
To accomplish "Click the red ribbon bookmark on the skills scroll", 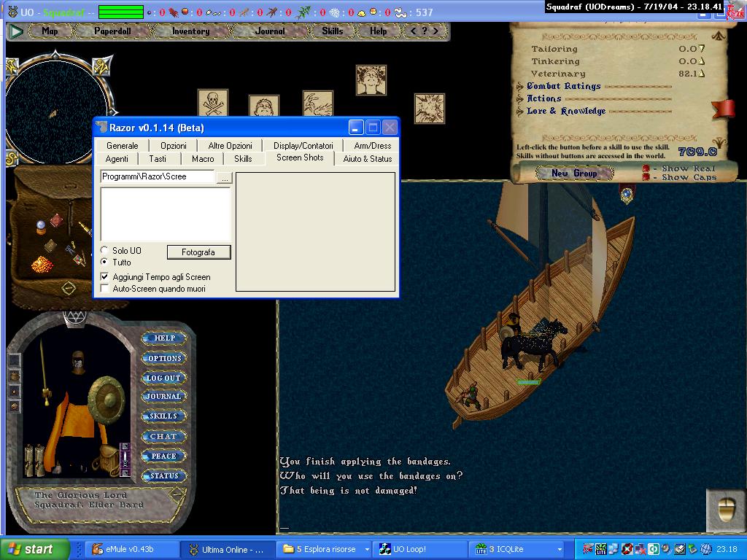I will tap(724, 109).
